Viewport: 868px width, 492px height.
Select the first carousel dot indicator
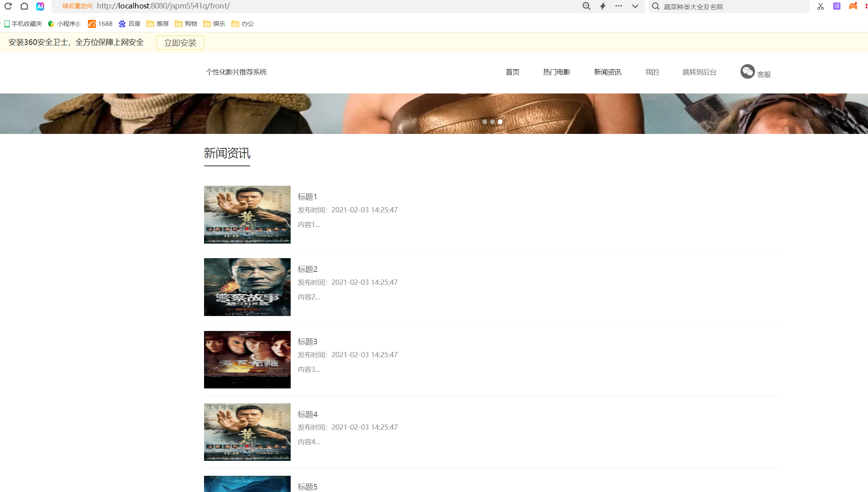coord(485,122)
